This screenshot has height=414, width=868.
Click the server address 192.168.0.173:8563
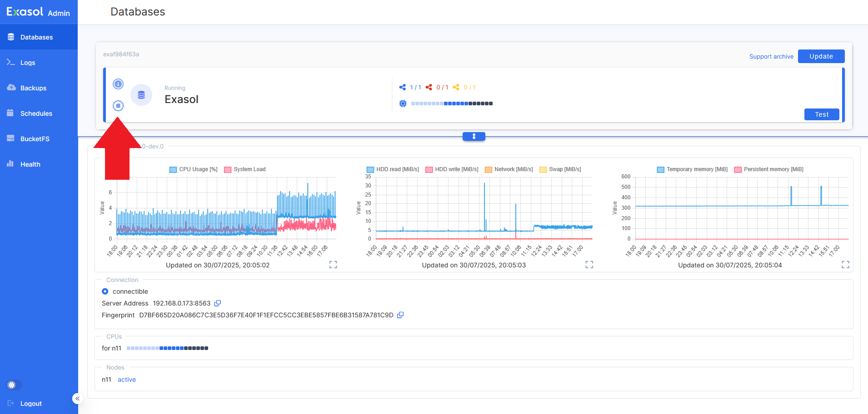point(182,303)
